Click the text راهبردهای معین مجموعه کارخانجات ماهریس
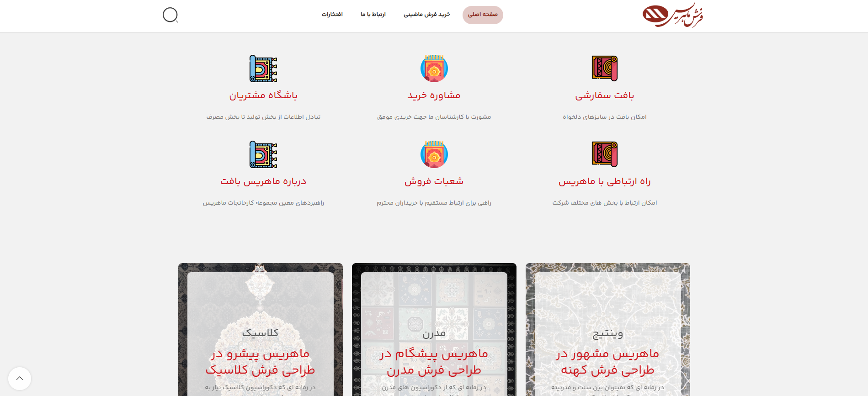The width and height of the screenshot is (868, 396). 263,203
